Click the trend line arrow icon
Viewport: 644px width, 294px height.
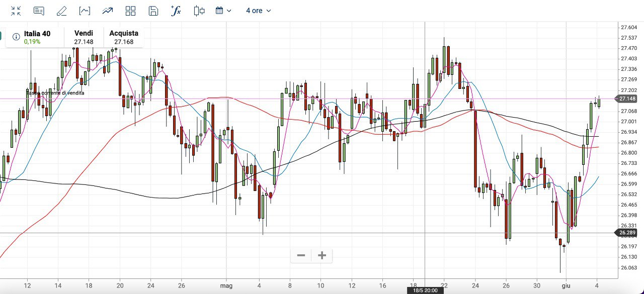tap(107, 11)
